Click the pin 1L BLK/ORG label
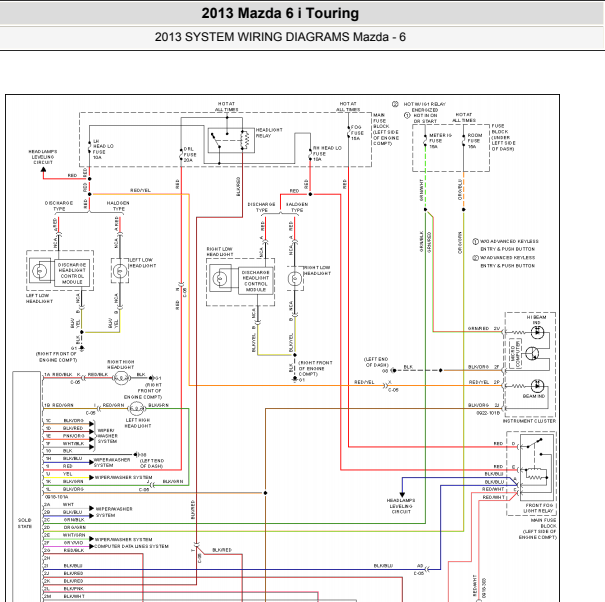 64,489
